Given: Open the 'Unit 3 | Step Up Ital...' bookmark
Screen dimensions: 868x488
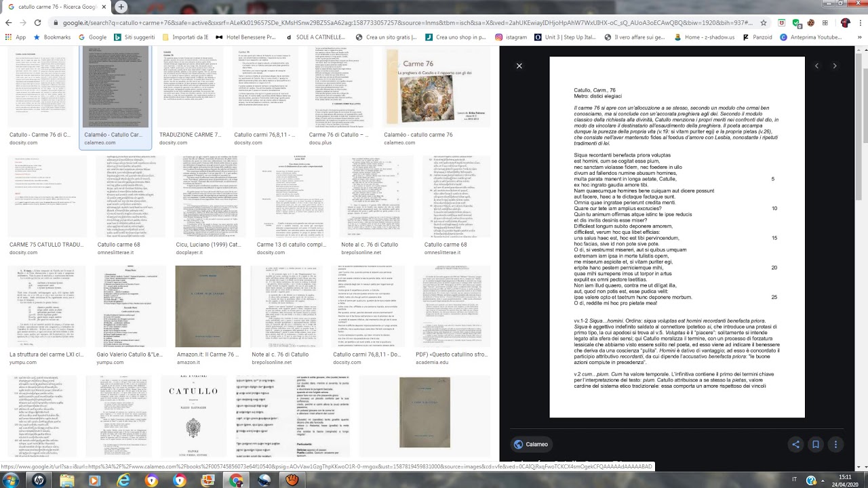Looking at the screenshot, I should click(565, 37).
